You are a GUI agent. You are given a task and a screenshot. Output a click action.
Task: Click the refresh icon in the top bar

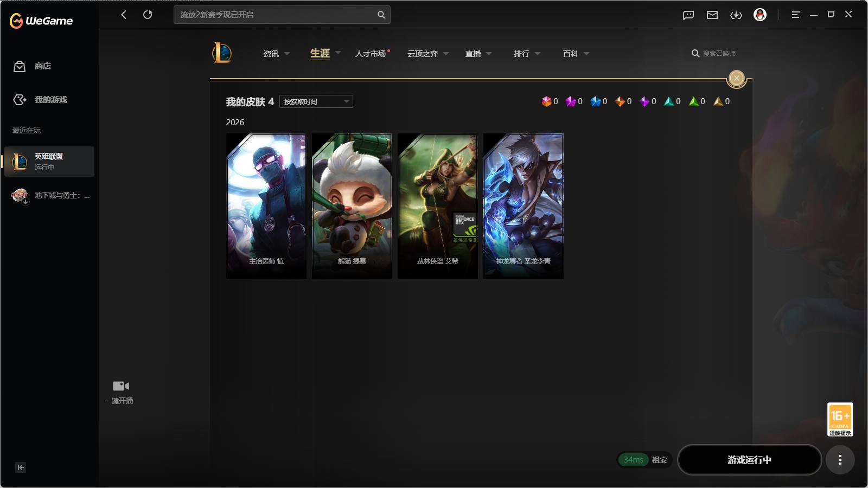pyautogui.click(x=148, y=15)
